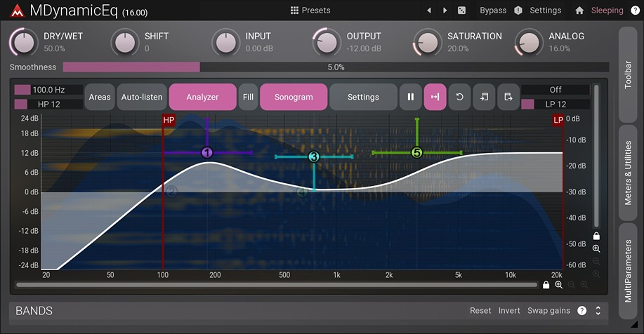Click the reset undo arrow icon

point(459,97)
